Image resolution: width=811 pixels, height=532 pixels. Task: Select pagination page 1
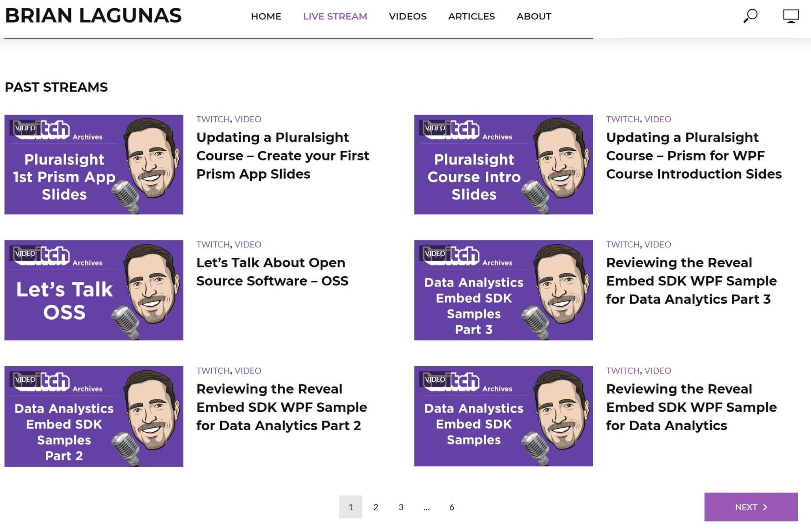pyautogui.click(x=350, y=507)
